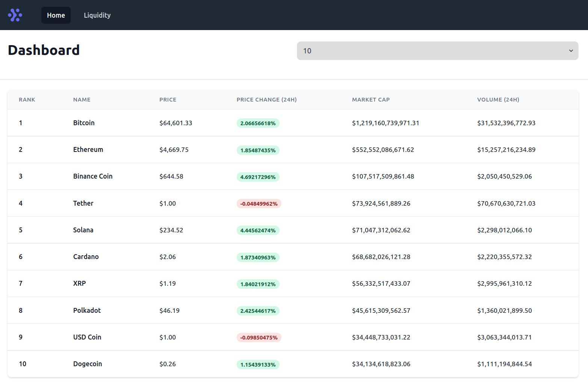588x382 pixels.
Task: Click volume $2,050,450,529.06
Action: 505,176
